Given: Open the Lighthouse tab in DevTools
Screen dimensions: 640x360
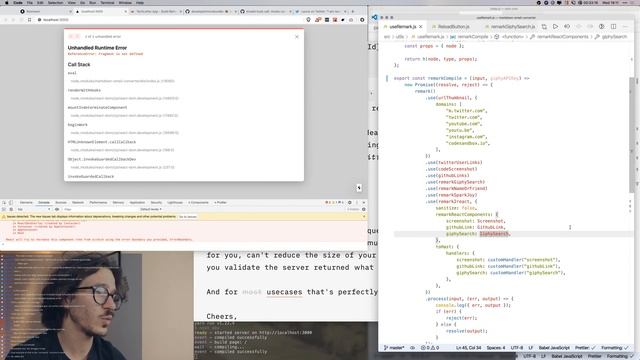Looking at the screenshot, I should pos(175,202).
